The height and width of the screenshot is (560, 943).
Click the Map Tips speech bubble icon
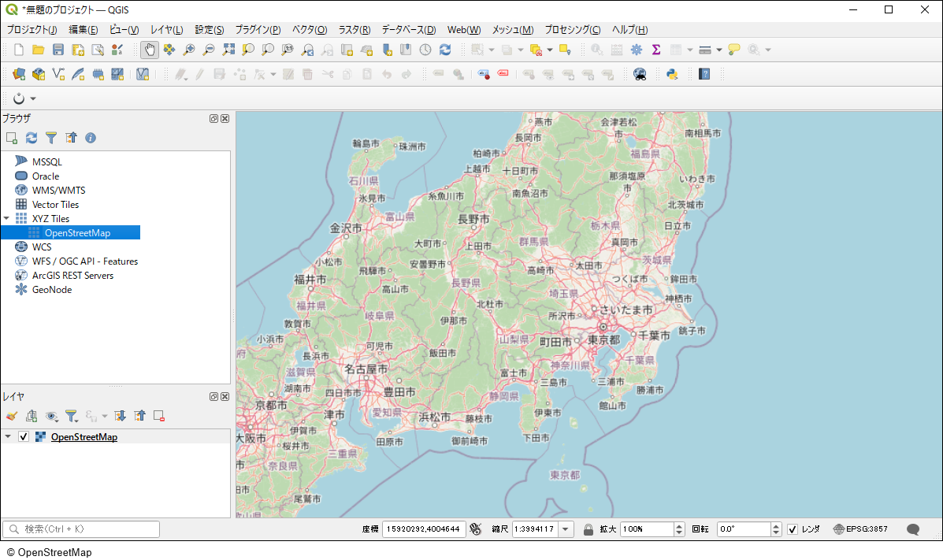733,50
